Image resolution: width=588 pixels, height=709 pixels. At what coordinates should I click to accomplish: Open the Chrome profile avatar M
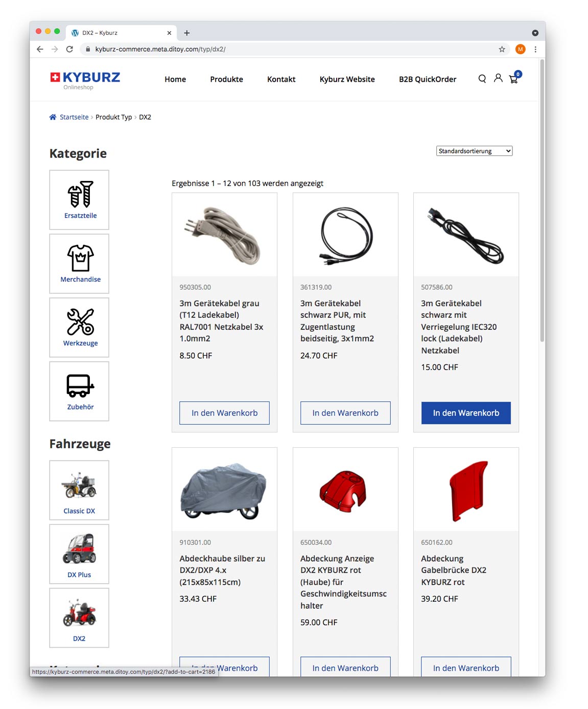520,49
